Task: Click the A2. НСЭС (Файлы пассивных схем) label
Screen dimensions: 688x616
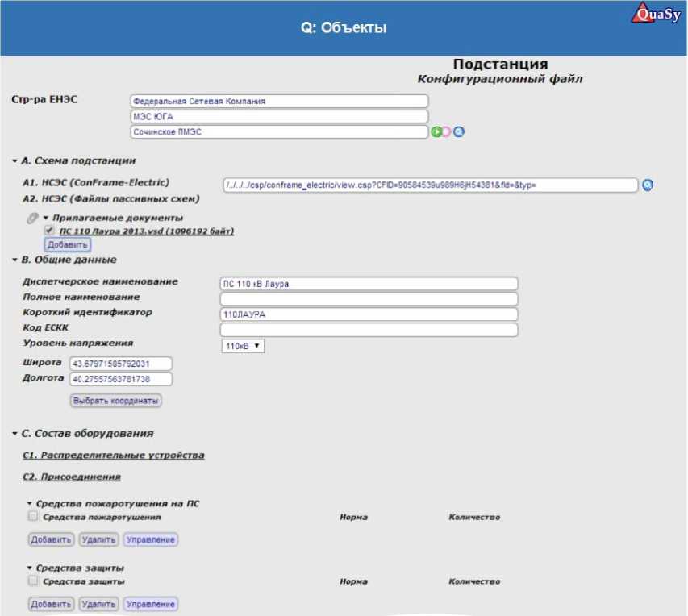Action: 111,199
